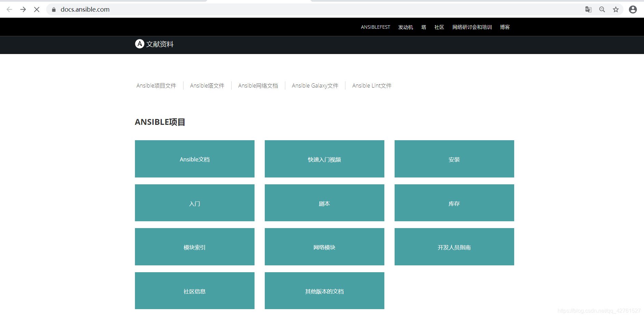Select the ANSIBLE项目 section heading

160,122
